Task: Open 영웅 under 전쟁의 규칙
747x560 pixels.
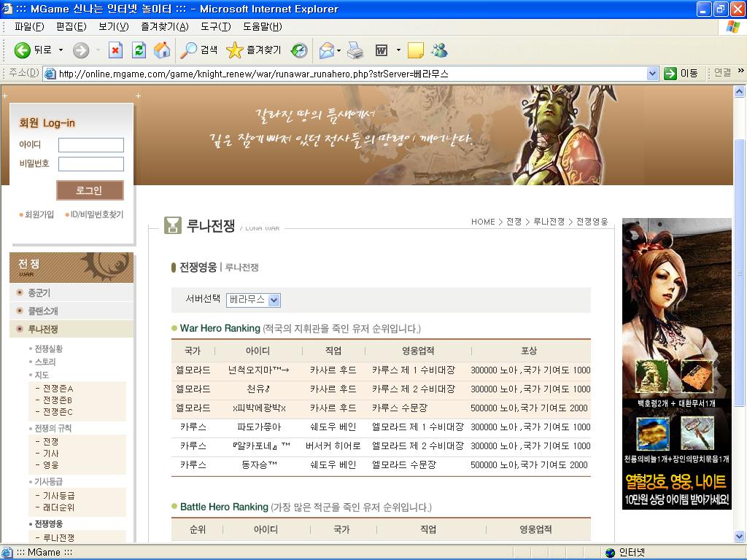Action: click(x=50, y=465)
